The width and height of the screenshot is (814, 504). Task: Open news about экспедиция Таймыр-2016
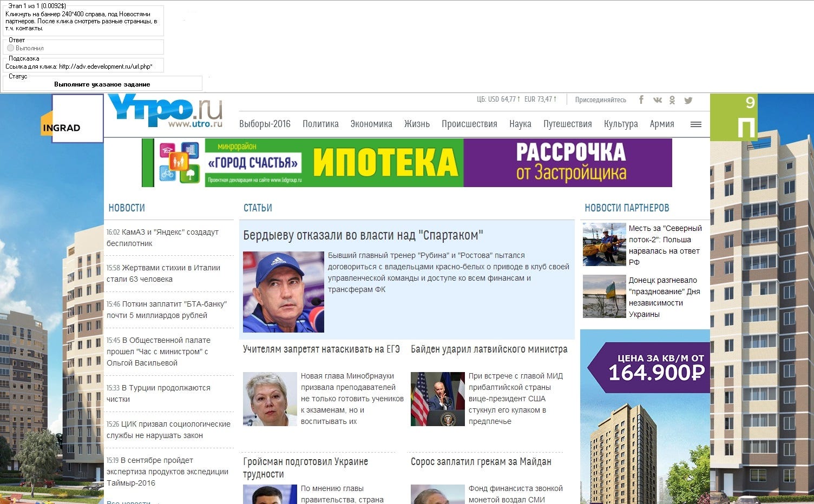click(167, 472)
